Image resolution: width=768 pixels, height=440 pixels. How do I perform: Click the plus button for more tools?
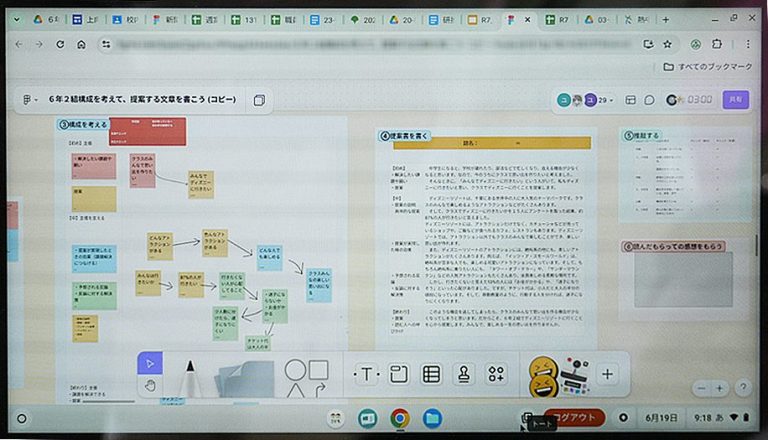(607, 374)
